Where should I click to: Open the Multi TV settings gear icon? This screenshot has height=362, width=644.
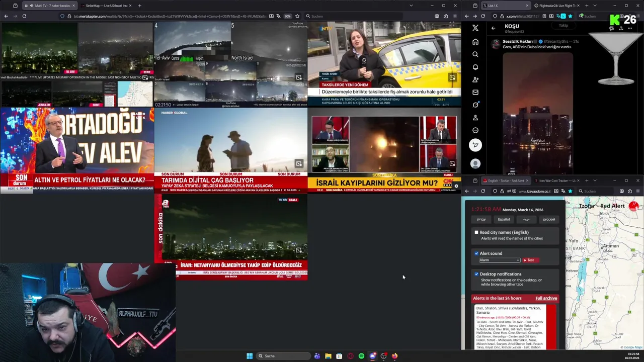pos(456,186)
